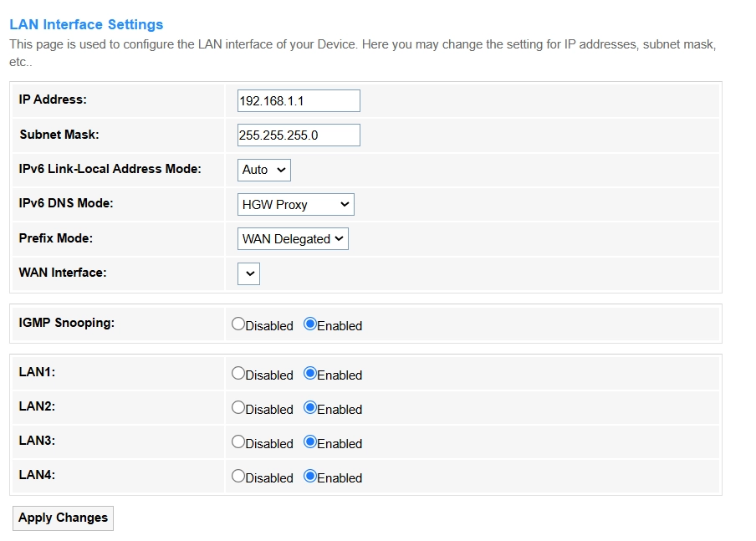Click the IGMP Snooping label
The height and width of the screenshot is (541, 756).
coord(66,323)
